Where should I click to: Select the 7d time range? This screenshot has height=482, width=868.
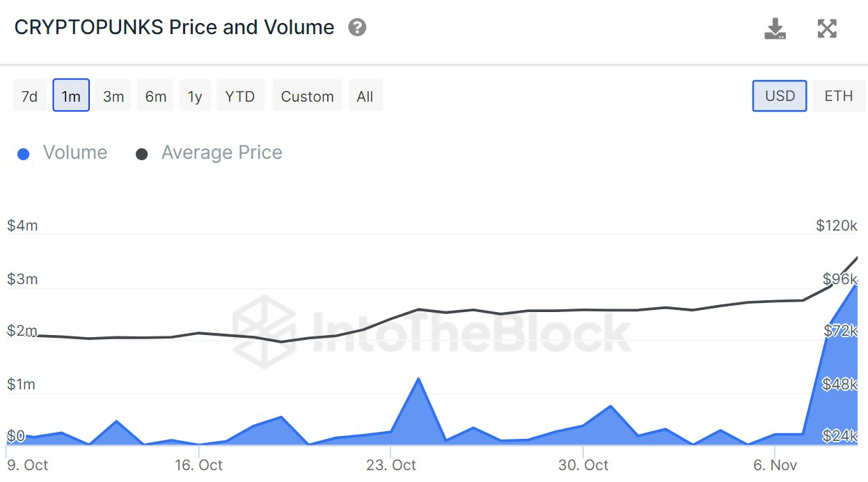29,96
